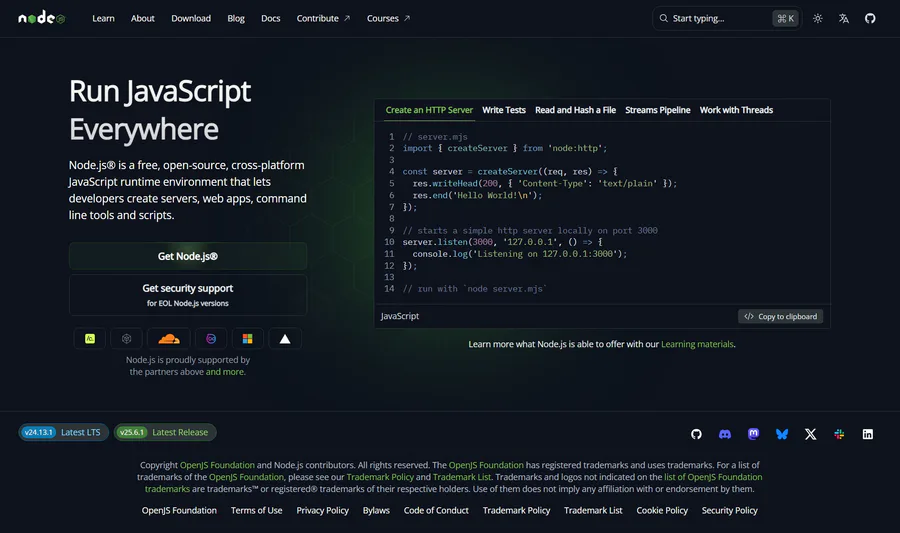Open the 'Security Policy' footer link
The width and height of the screenshot is (900, 533).
coord(730,511)
